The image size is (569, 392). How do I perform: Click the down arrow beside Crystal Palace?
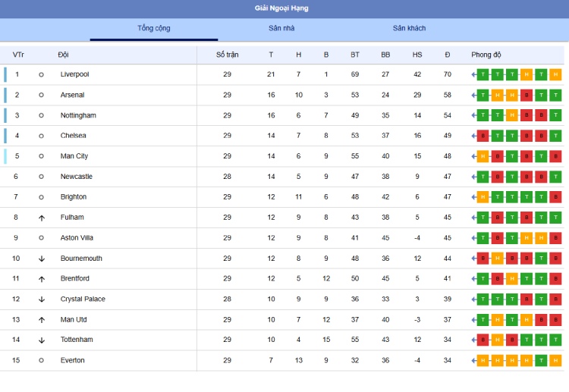[42, 299]
